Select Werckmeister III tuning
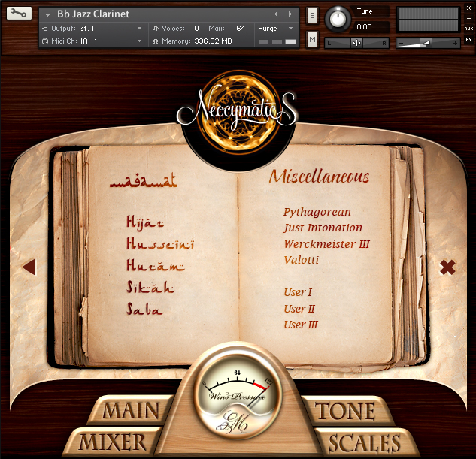 coord(326,244)
